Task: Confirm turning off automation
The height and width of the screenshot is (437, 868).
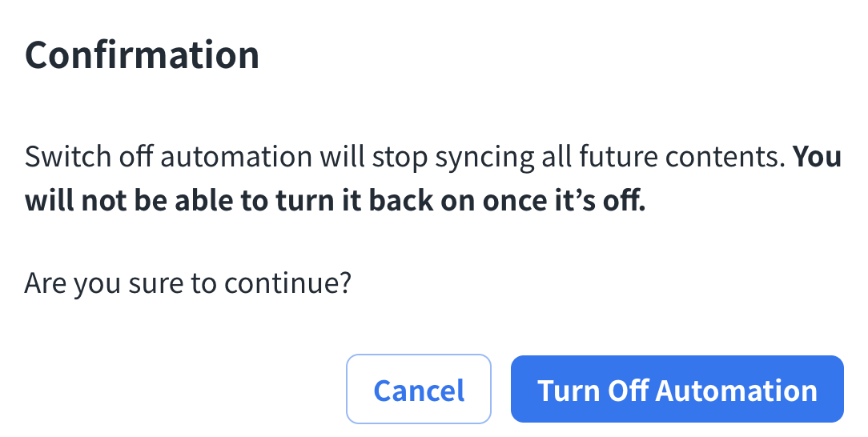Action: pos(677,390)
